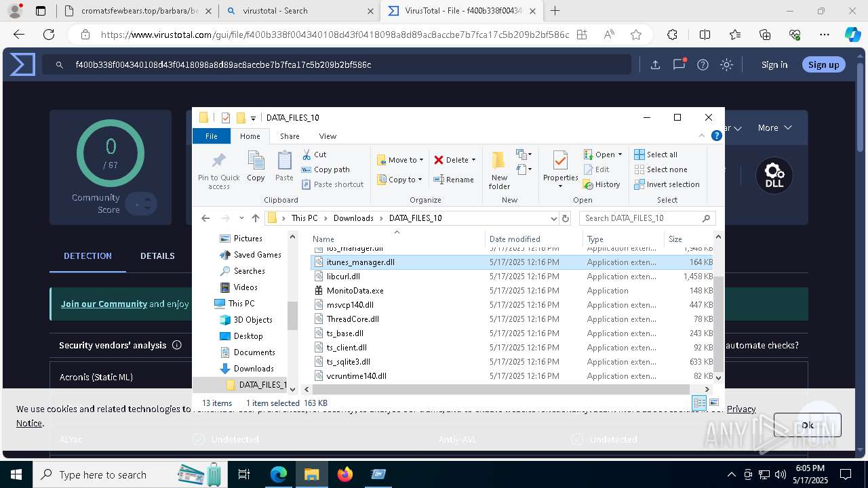Click the Copy button in the ribbon

click(256, 166)
